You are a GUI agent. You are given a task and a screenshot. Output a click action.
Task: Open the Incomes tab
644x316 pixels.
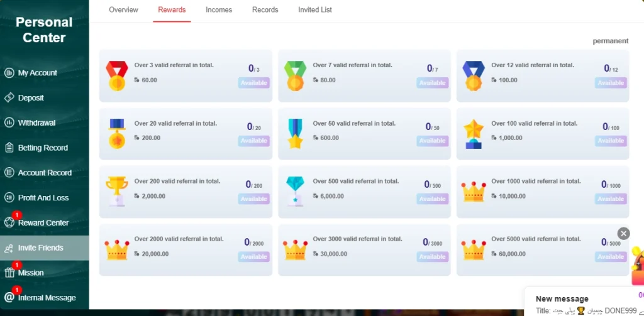[x=219, y=10]
